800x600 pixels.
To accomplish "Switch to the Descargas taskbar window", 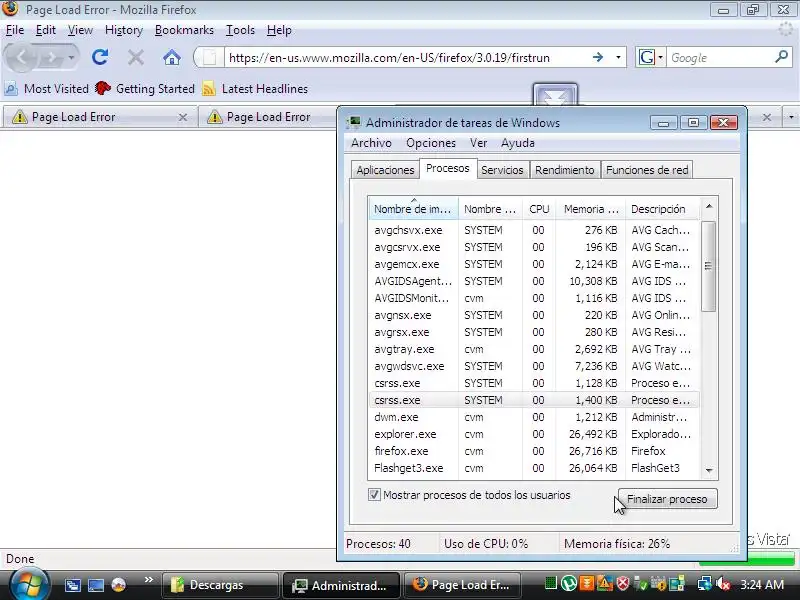I will click(220, 585).
